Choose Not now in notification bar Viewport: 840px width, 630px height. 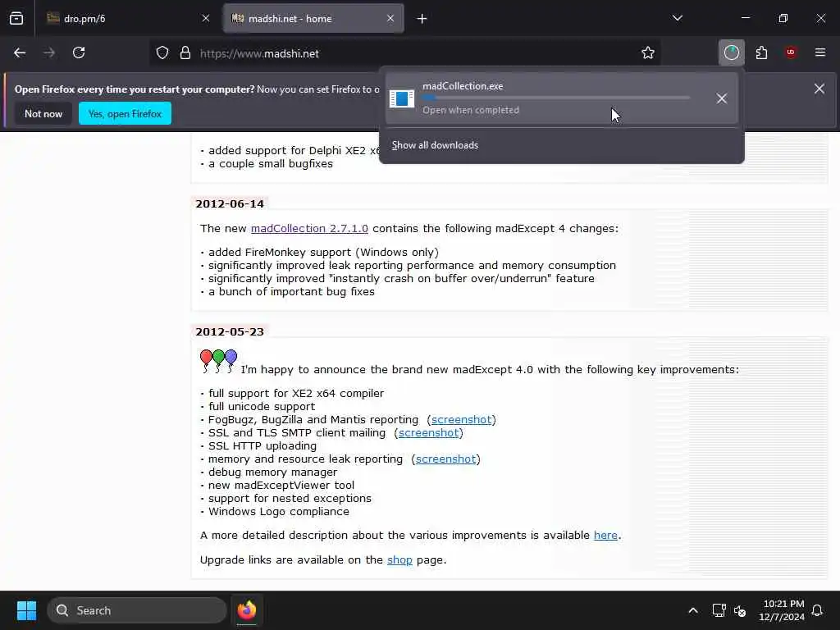click(x=43, y=113)
